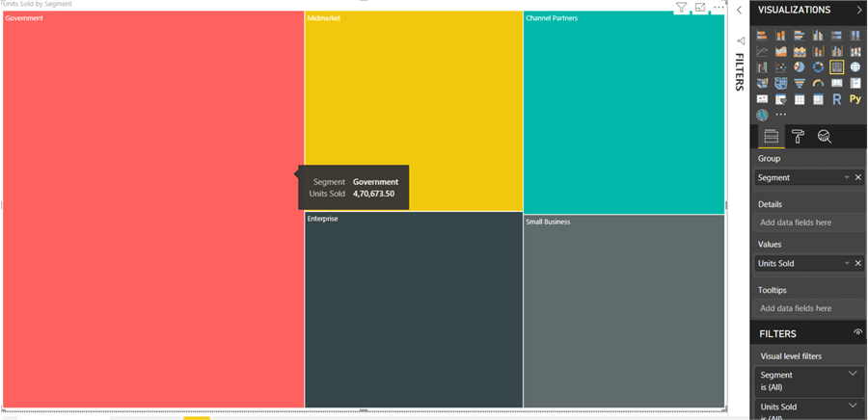
Task: Open the vertical FILTERS side tab
Action: [740, 72]
